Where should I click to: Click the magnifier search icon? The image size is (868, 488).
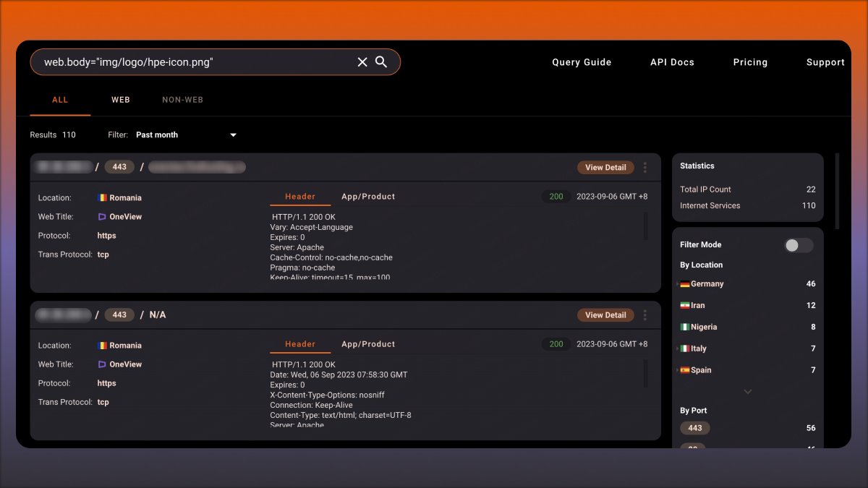(x=381, y=62)
